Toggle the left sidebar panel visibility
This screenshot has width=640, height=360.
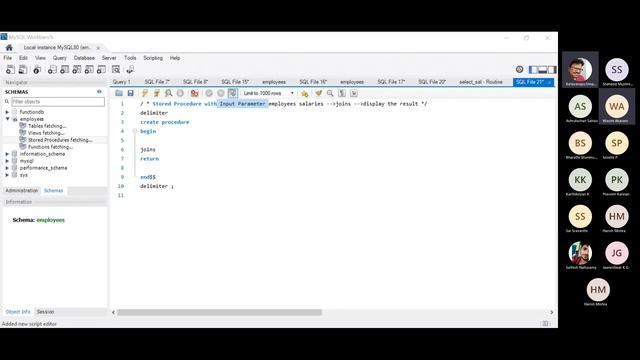tap(533, 70)
